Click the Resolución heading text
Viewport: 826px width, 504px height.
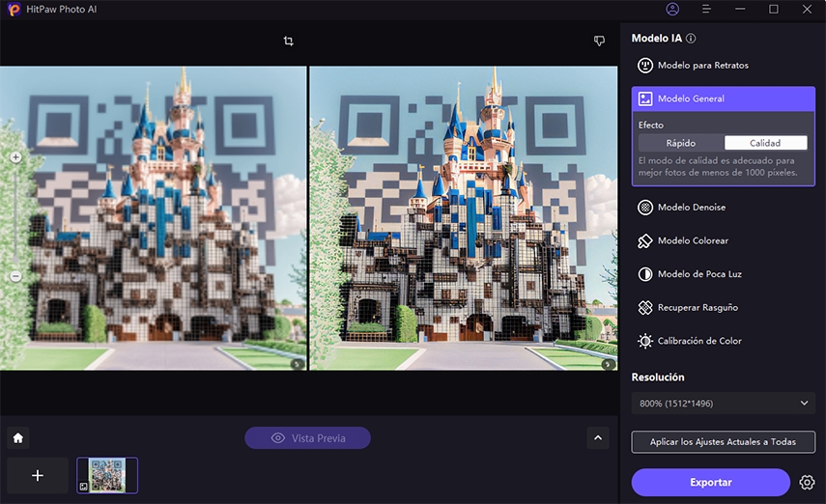pyautogui.click(x=658, y=378)
